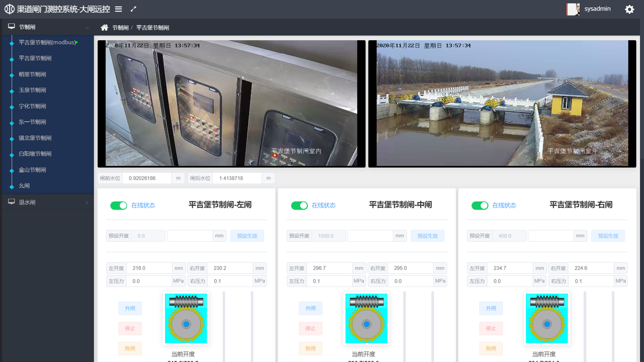
Task: Click the gear animation icon of 左闸
Action: 186,318
